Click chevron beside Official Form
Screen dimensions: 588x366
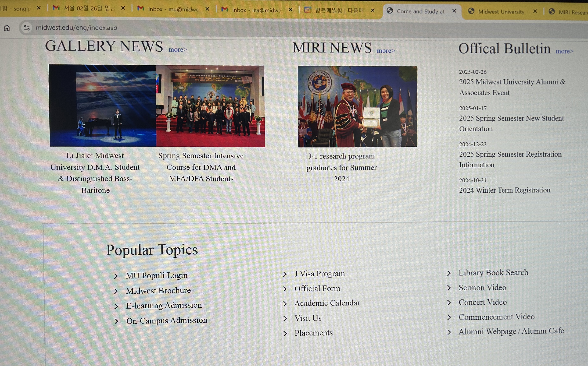point(285,289)
